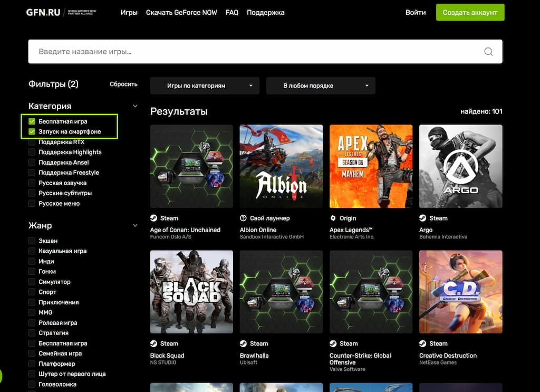Uncheck the Запуск на смартфоне filter
Image resolution: width=540 pixels, height=392 pixels.
coord(32,131)
